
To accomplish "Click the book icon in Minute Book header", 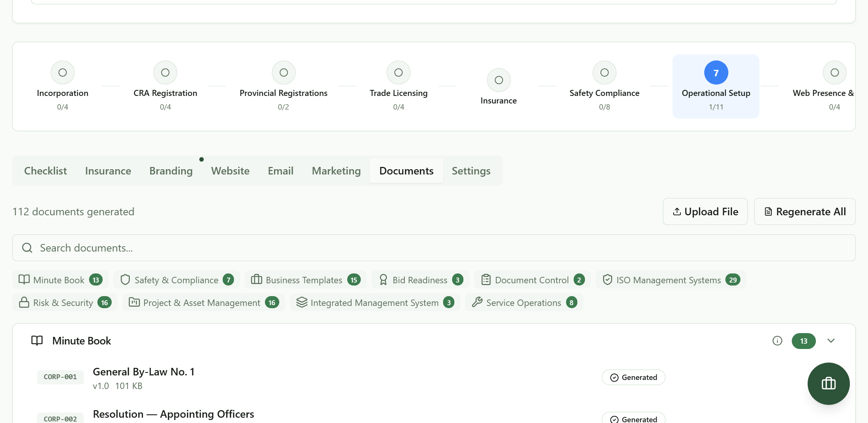I will (37, 341).
